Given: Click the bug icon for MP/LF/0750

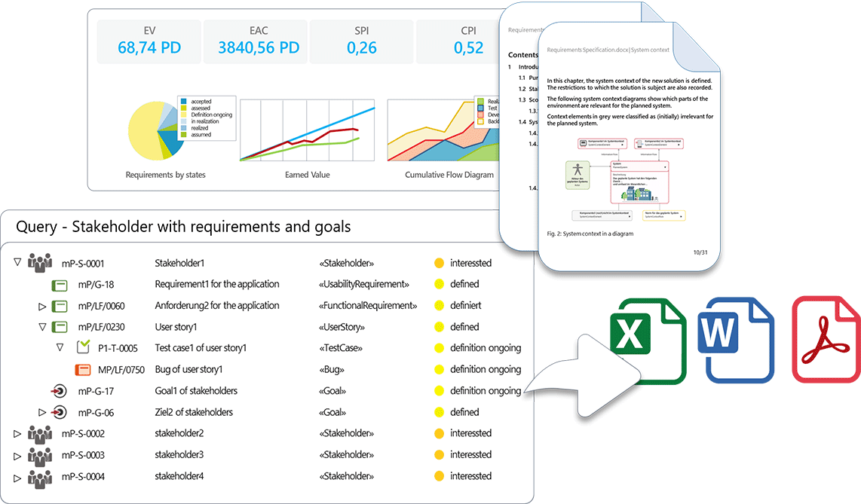Looking at the screenshot, I should click(x=83, y=370).
